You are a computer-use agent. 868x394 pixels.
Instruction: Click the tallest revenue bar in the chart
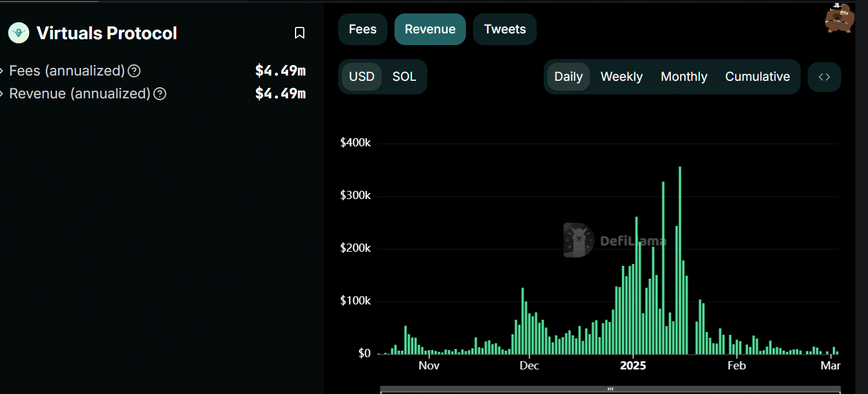(680, 261)
